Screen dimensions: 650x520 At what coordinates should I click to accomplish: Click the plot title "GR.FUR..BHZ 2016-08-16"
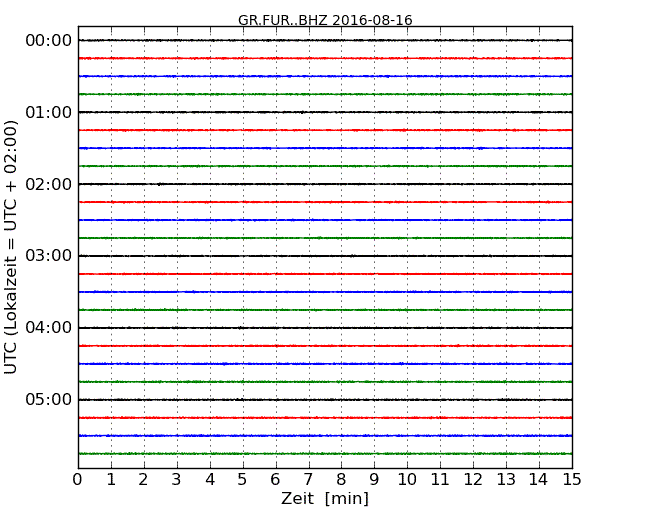[325, 20]
